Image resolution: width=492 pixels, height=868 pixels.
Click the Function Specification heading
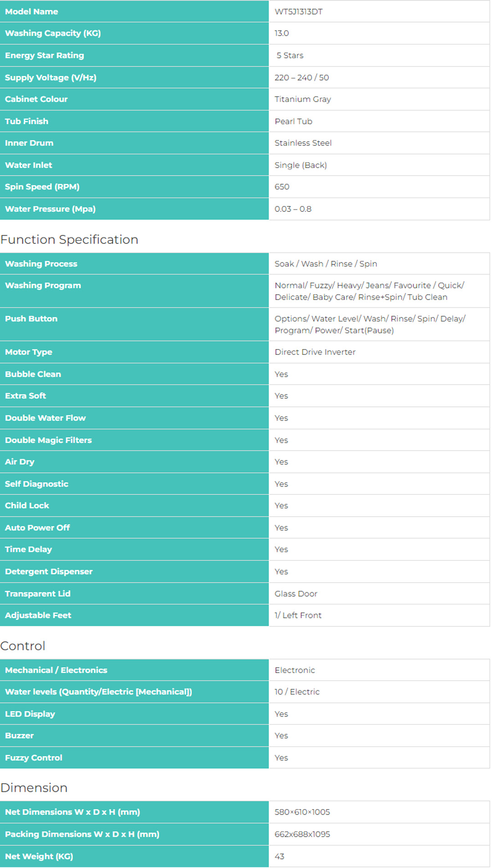pyautogui.click(x=69, y=240)
